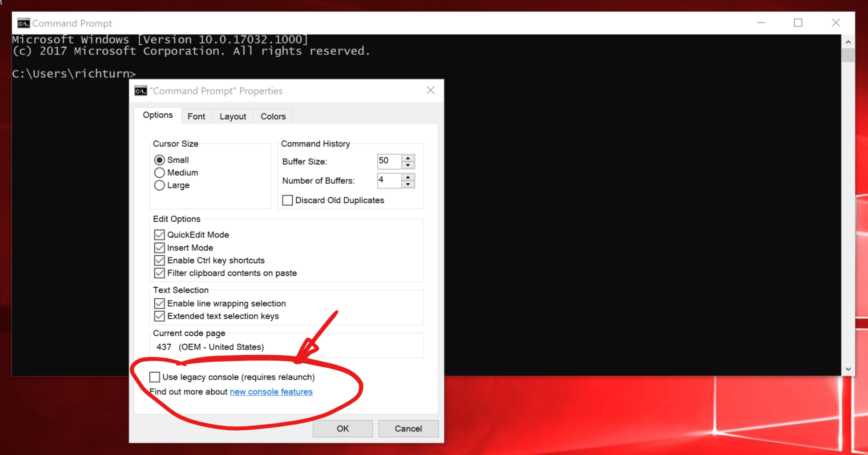The image size is (868, 455).
Task: Disable QuickEdit Mode
Action: (x=159, y=235)
